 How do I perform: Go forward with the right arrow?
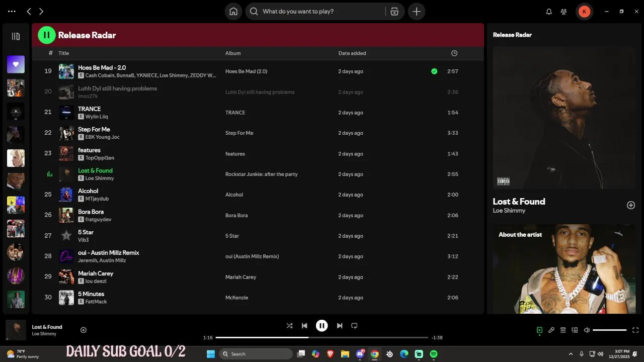pyautogui.click(x=41, y=11)
